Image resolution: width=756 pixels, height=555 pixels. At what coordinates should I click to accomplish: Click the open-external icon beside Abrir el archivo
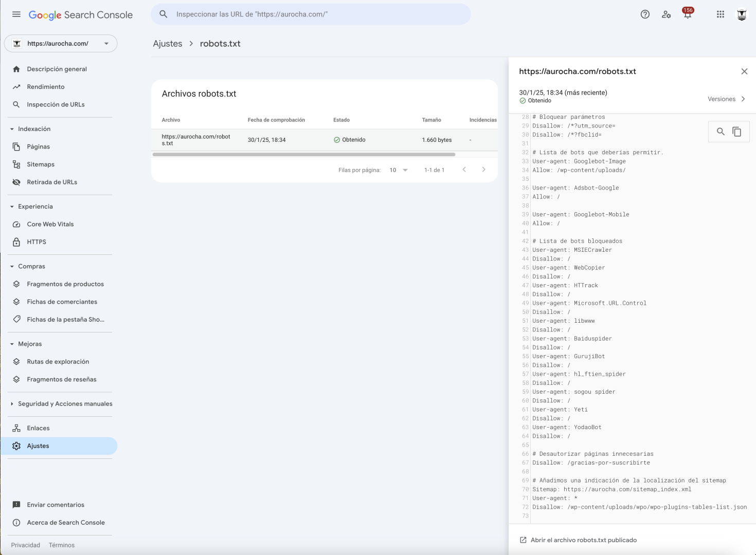click(x=523, y=540)
